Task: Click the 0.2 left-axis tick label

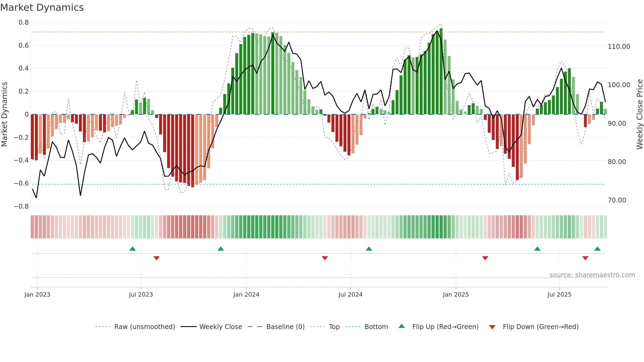Action: pyautogui.click(x=24, y=91)
